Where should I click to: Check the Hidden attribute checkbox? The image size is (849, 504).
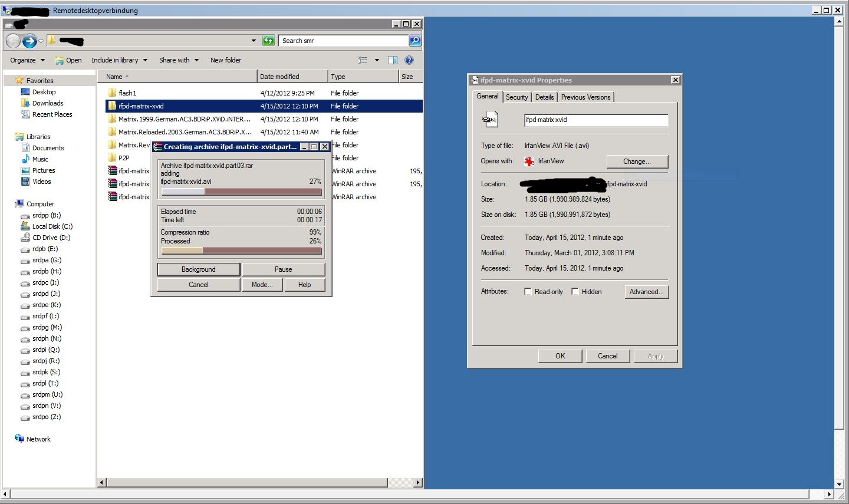(575, 292)
